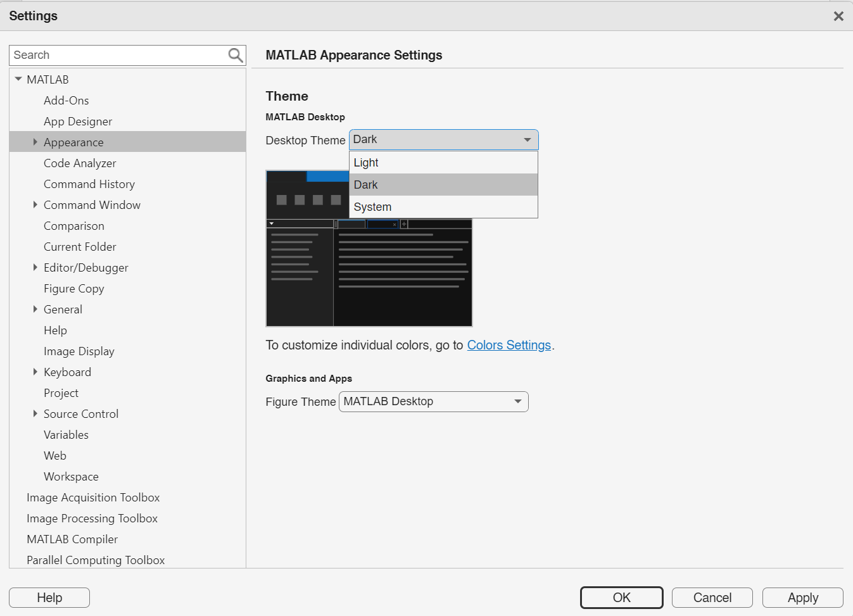853x616 pixels.
Task: Click the Cancel button
Action: (712, 598)
